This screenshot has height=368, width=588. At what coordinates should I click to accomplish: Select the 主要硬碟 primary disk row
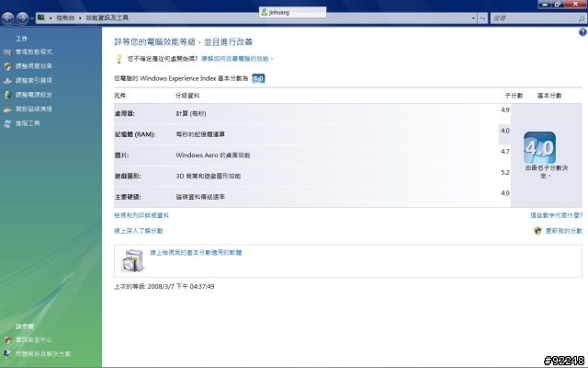pyautogui.click(x=312, y=197)
